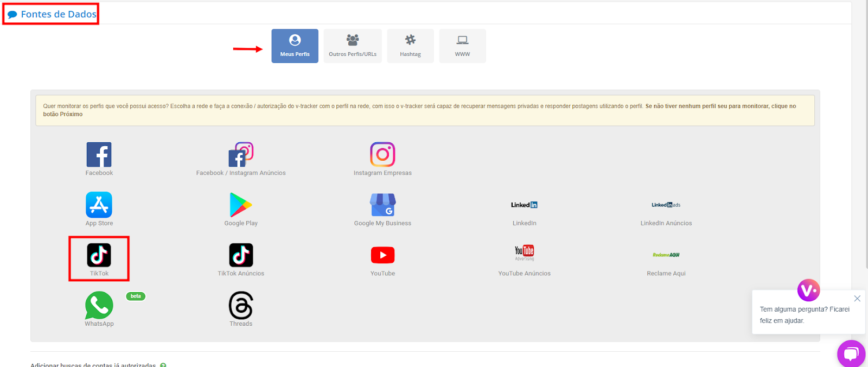Select Google My Business icon
The height and width of the screenshot is (367, 868).
tap(382, 205)
